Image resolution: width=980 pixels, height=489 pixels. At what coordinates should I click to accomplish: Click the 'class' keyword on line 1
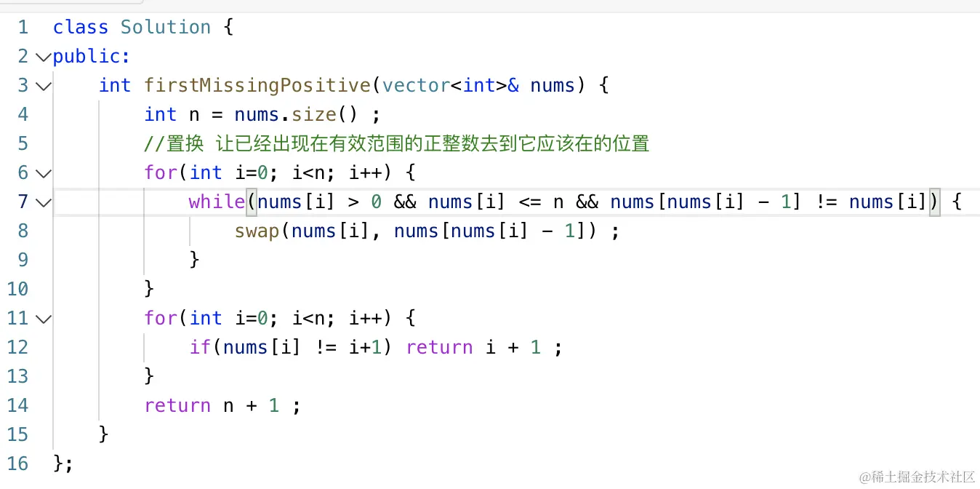[81, 28]
